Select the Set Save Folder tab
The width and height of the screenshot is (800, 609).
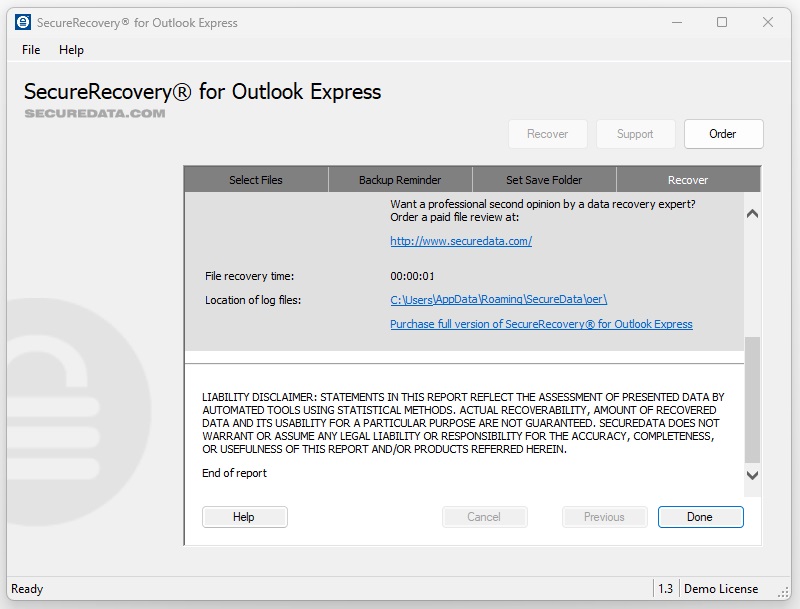pyautogui.click(x=544, y=180)
